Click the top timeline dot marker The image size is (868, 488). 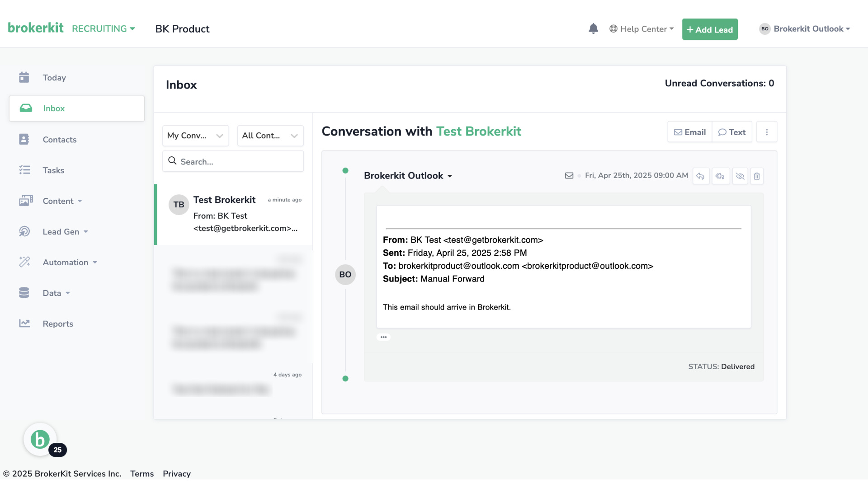pyautogui.click(x=345, y=171)
